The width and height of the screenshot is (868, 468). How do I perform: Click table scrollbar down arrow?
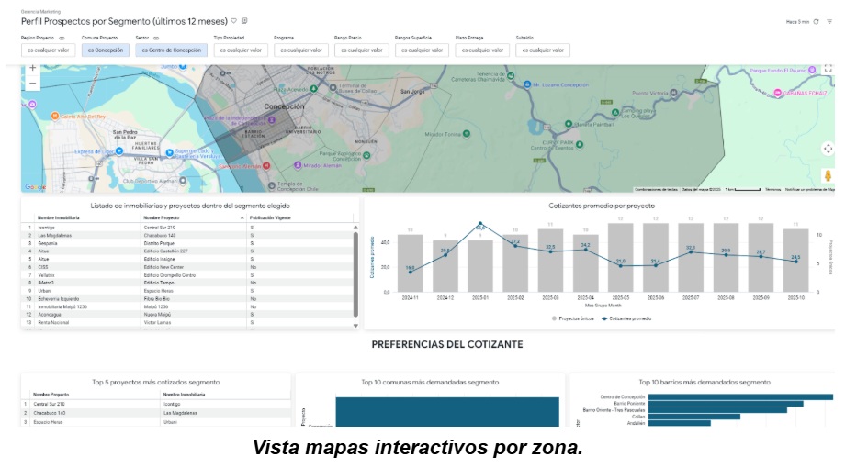tap(355, 326)
